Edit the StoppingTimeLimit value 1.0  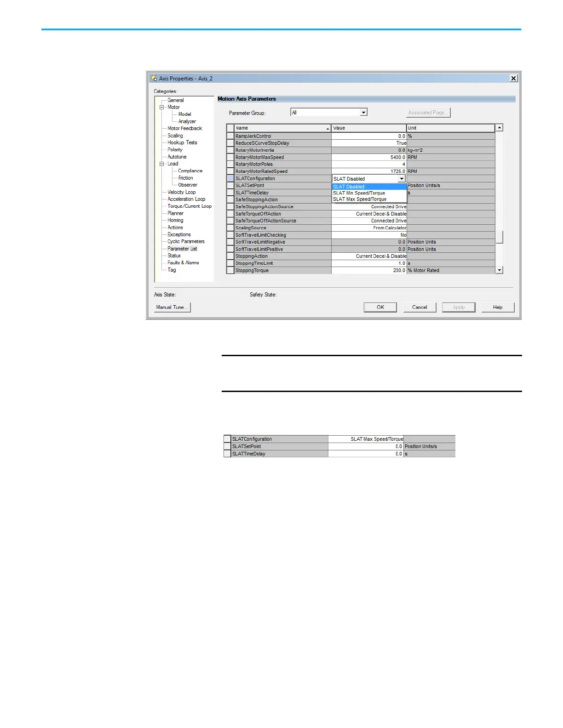(x=369, y=263)
